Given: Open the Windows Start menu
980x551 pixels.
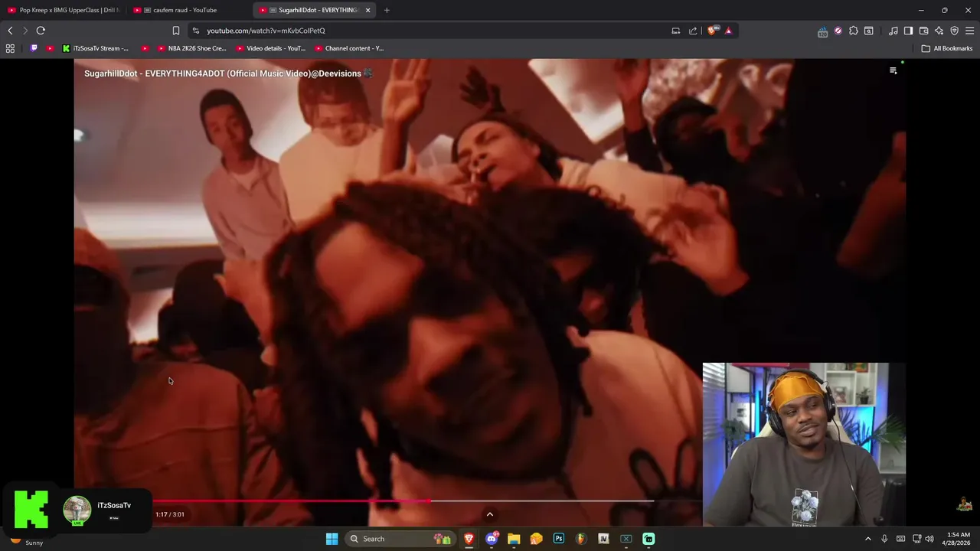Looking at the screenshot, I should [x=332, y=539].
